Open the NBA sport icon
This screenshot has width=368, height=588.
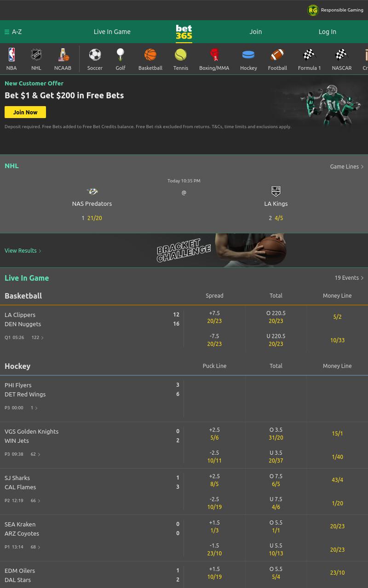tap(11, 55)
